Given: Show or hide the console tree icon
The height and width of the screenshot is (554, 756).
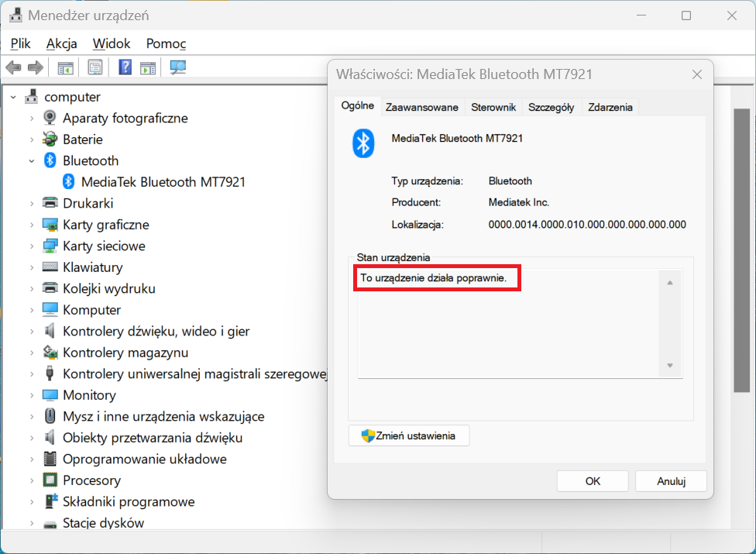Looking at the screenshot, I should pos(66,68).
